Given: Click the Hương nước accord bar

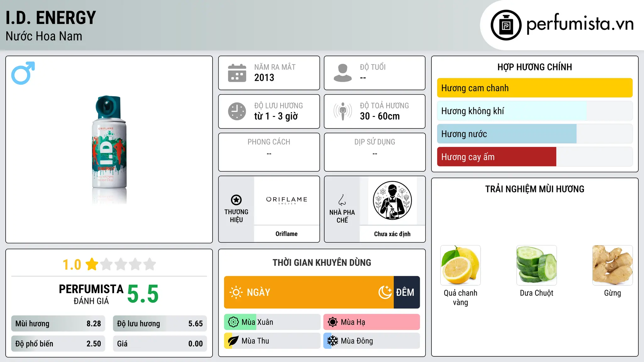Looking at the screenshot, I should click(535, 134).
